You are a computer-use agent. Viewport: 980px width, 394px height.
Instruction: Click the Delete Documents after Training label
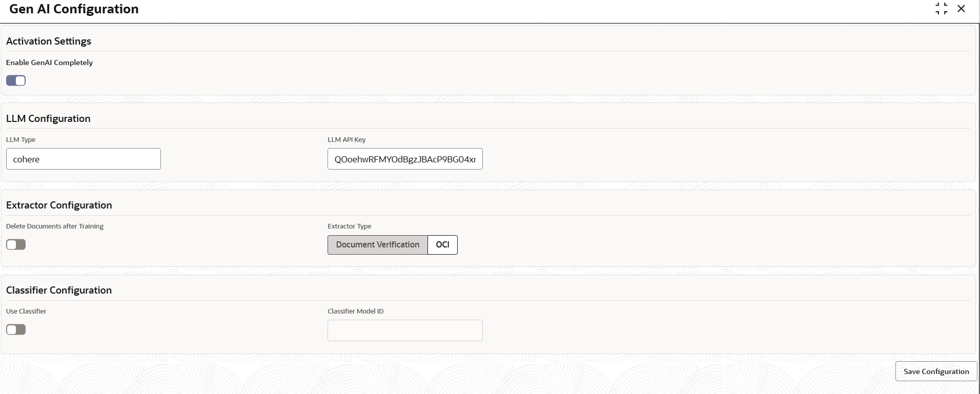pos(55,226)
